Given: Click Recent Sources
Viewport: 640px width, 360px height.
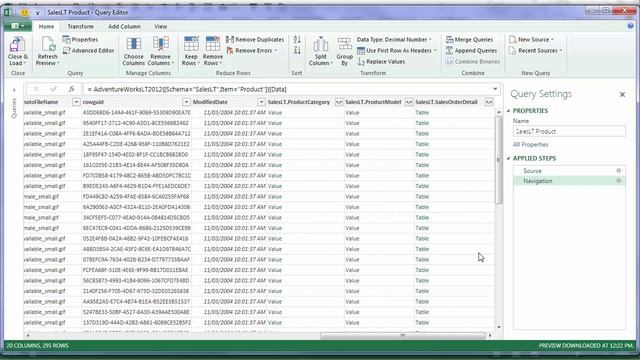Looking at the screenshot, I should pos(536,51).
